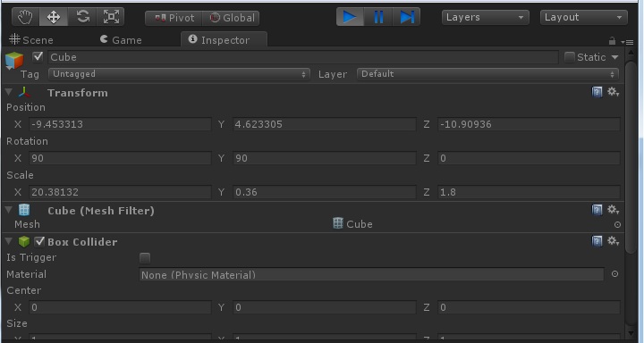Select the Move tool
Image resolution: width=644 pixels, height=343 pixels.
54,17
